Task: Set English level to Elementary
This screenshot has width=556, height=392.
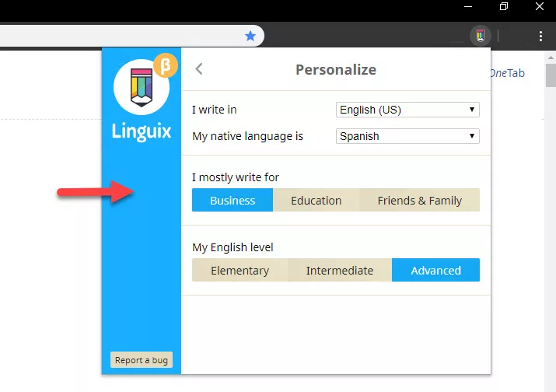Action: (240, 271)
